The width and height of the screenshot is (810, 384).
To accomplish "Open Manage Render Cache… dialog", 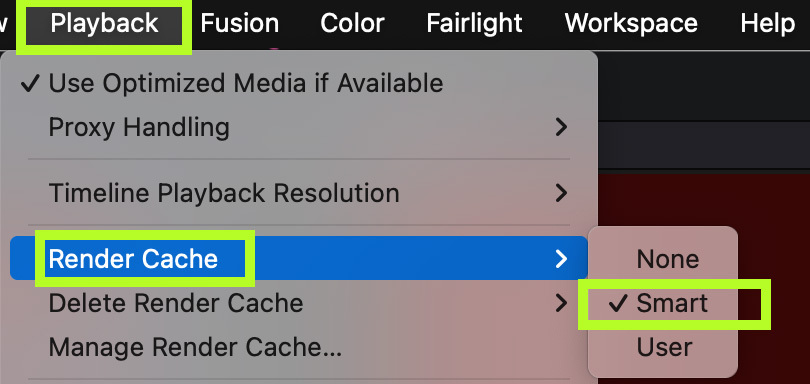I will (x=195, y=348).
